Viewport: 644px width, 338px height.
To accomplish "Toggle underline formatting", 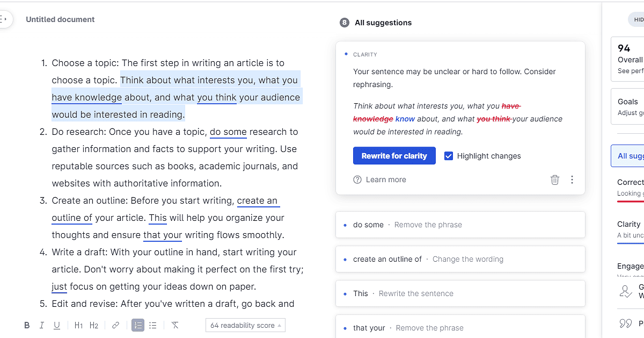I will point(57,325).
